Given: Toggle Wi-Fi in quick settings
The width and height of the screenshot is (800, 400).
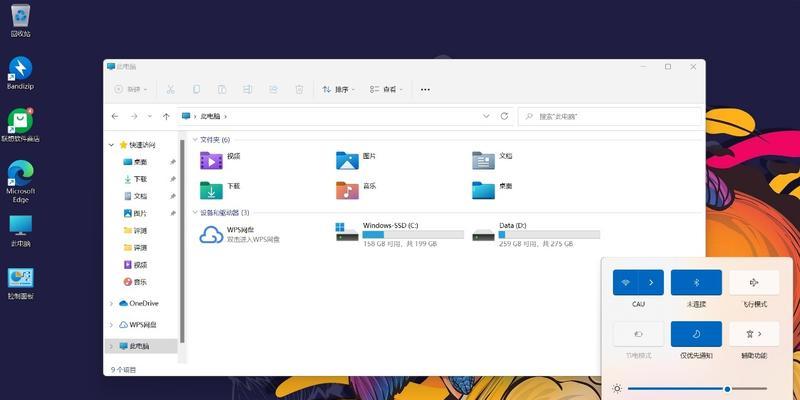Looking at the screenshot, I should (626, 282).
